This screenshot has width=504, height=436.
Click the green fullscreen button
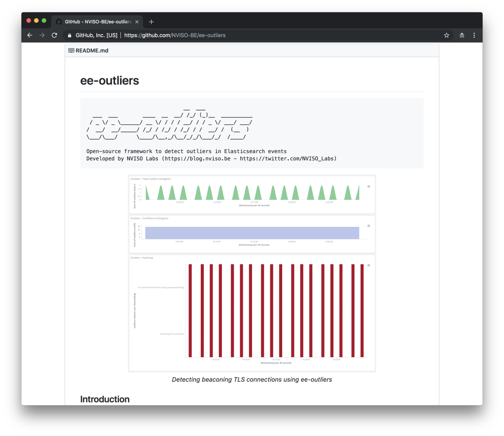(44, 21)
